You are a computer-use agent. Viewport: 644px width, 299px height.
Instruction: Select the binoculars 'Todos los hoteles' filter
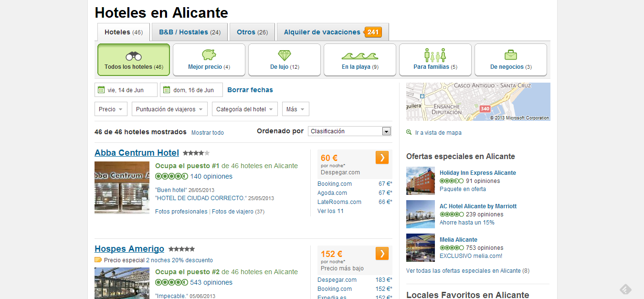pos(134,60)
